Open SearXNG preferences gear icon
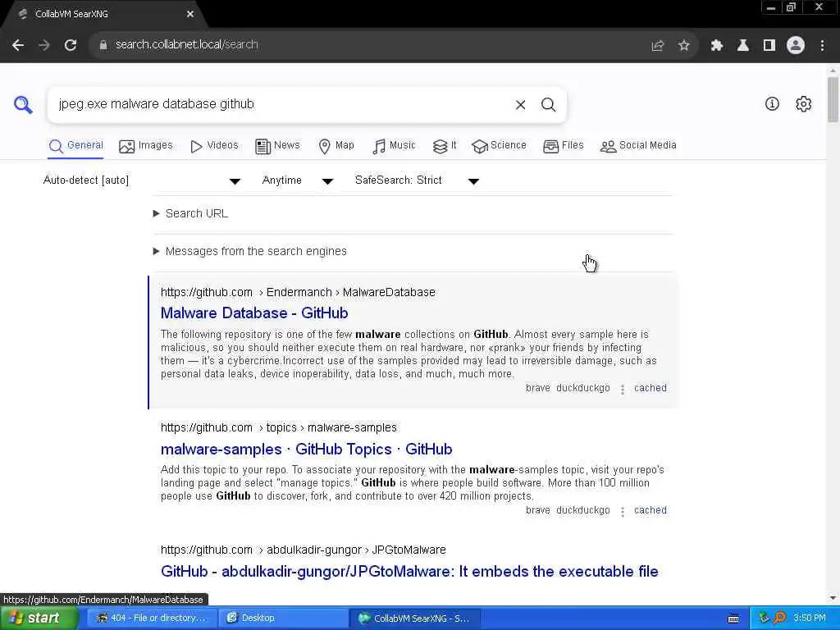The height and width of the screenshot is (630, 840). pos(804,104)
